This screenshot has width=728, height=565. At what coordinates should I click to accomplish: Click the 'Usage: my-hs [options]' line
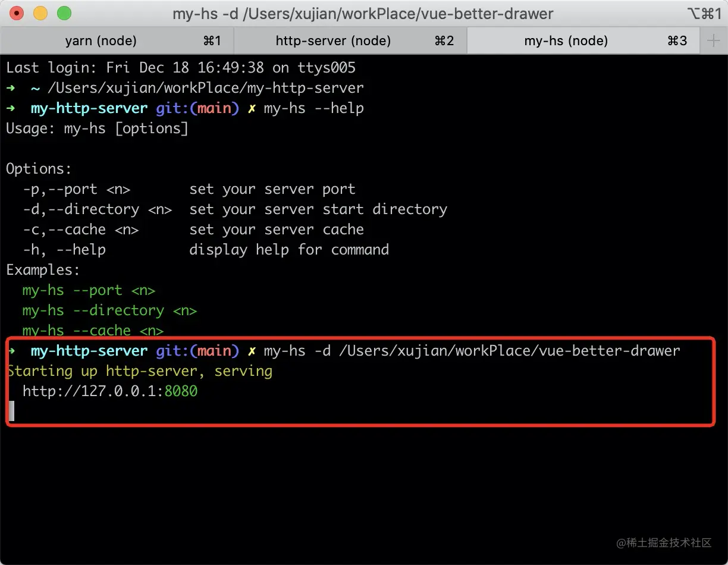click(97, 128)
